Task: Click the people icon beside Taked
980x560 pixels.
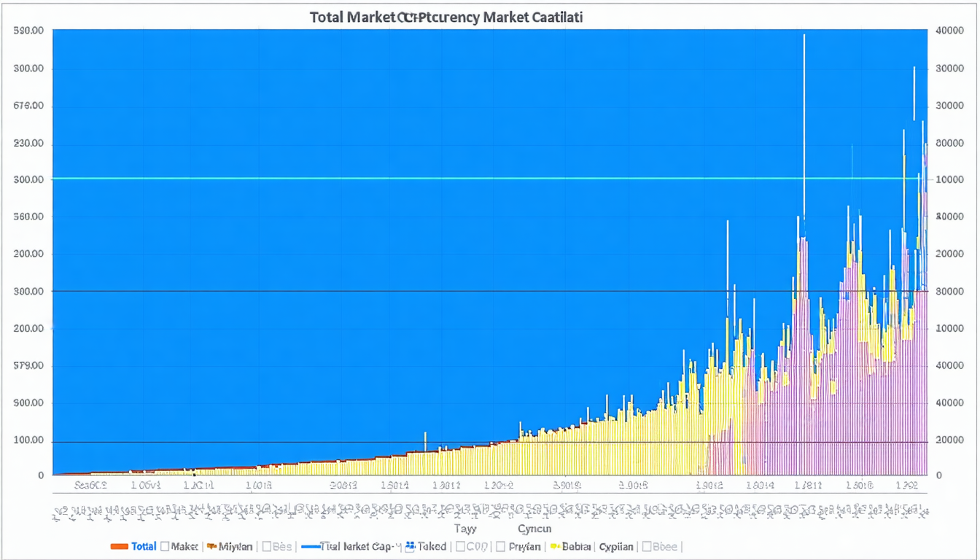Action: point(410,546)
